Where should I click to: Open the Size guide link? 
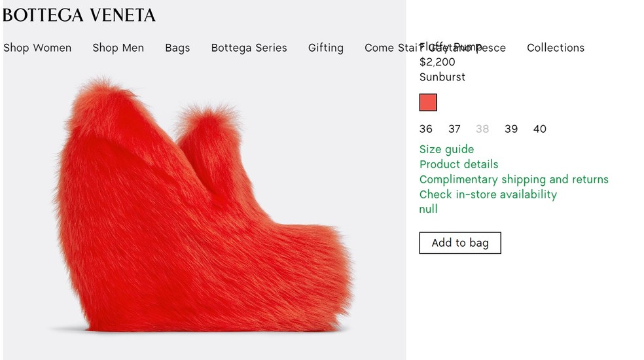(x=446, y=149)
